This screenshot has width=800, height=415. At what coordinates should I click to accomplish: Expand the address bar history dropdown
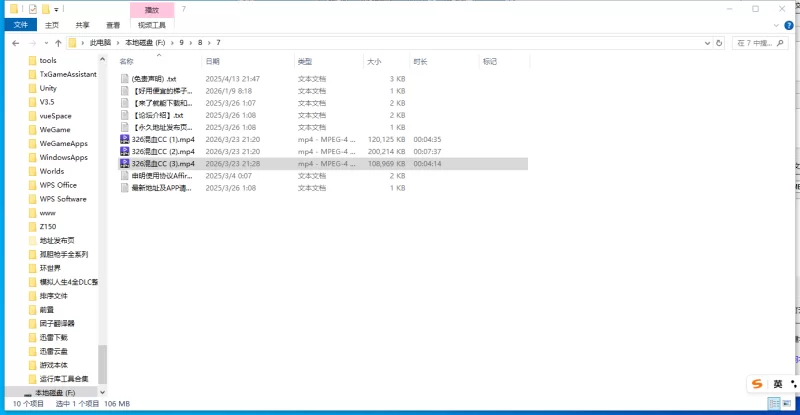(707, 43)
